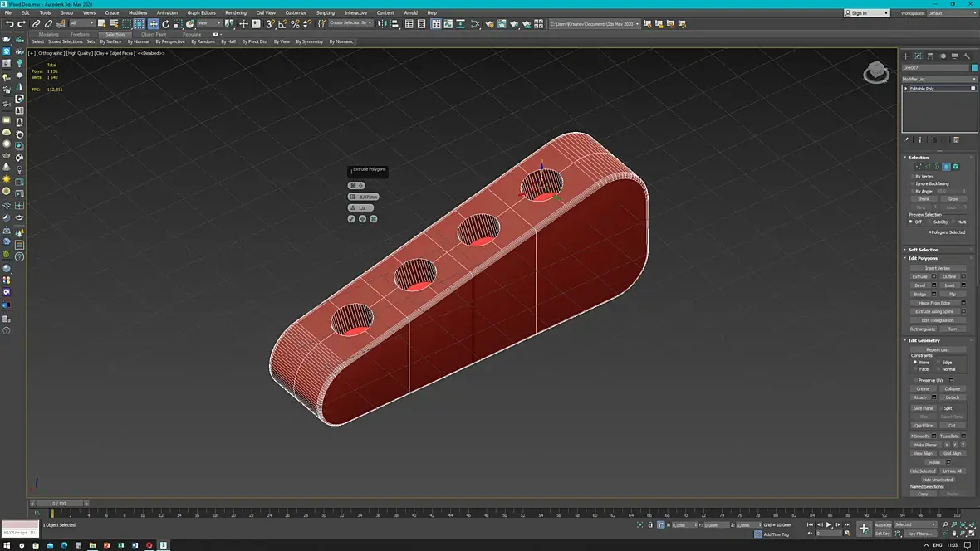Click the Hide Unselected button
Screen dimensions: 980x551
pos(937,480)
